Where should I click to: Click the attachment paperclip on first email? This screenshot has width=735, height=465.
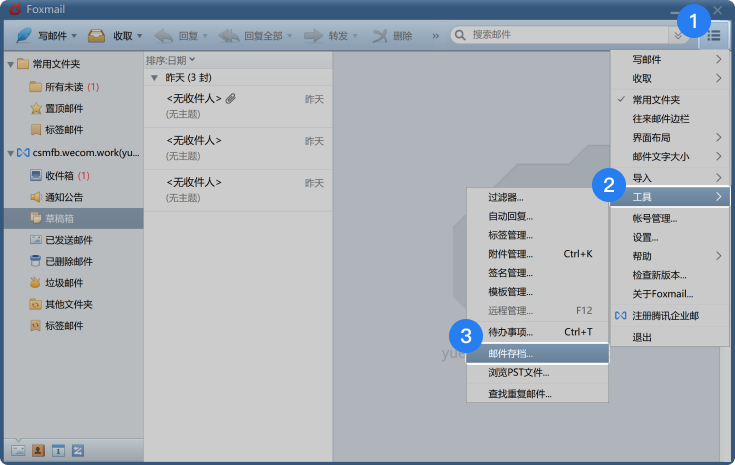click(x=231, y=98)
